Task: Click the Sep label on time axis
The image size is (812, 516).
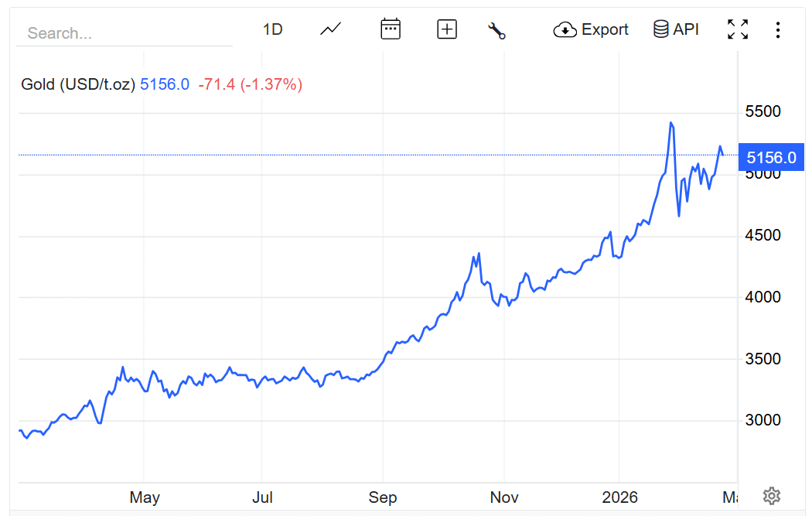Action: pos(382,497)
